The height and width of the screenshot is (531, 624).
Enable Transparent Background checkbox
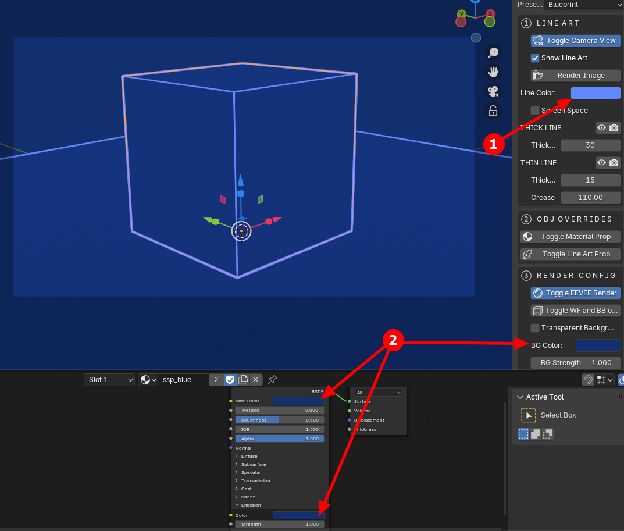(x=535, y=328)
